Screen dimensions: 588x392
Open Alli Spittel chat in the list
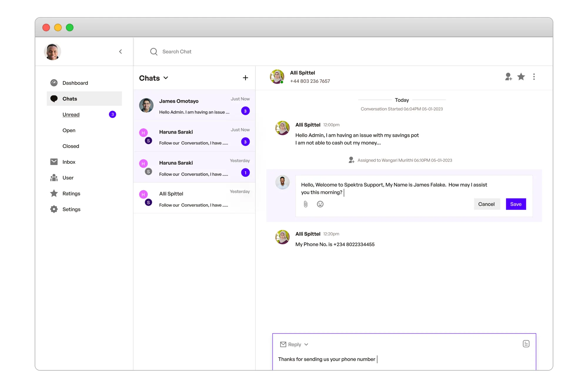194,198
